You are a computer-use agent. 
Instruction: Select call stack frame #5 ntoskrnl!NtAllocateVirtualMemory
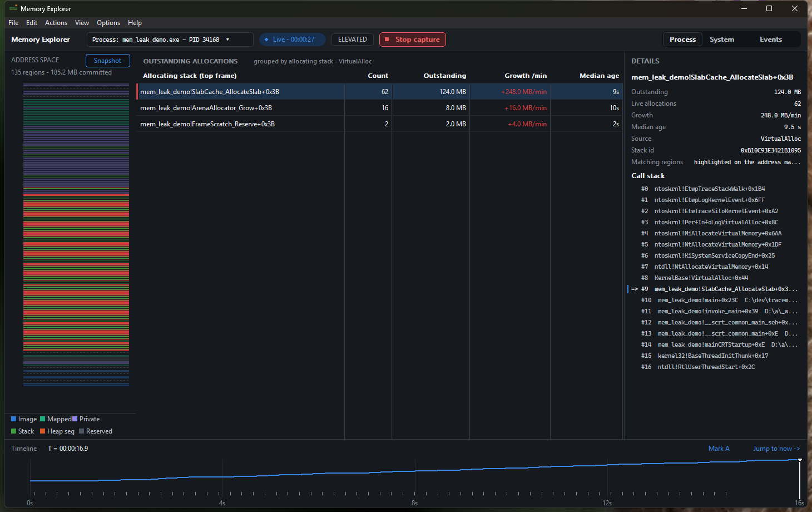point(715,244)
